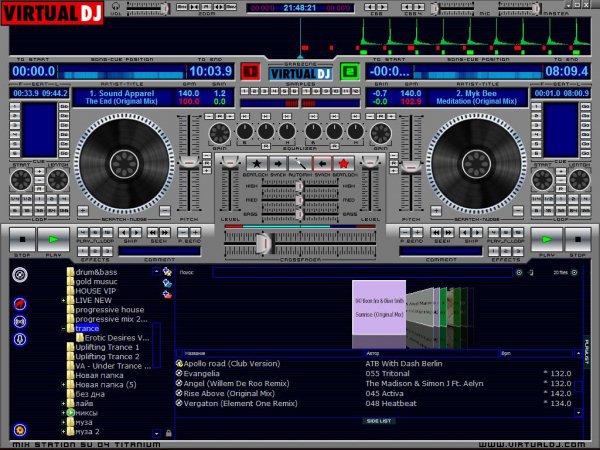Image resolution: width=600 pixels, height=450 pixels.
Task: Skip back on the left deck
Action: click(x=124, y=232)
